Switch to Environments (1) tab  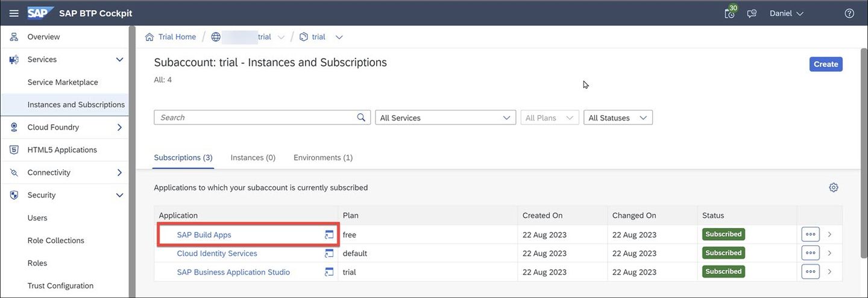coord(323,157)
